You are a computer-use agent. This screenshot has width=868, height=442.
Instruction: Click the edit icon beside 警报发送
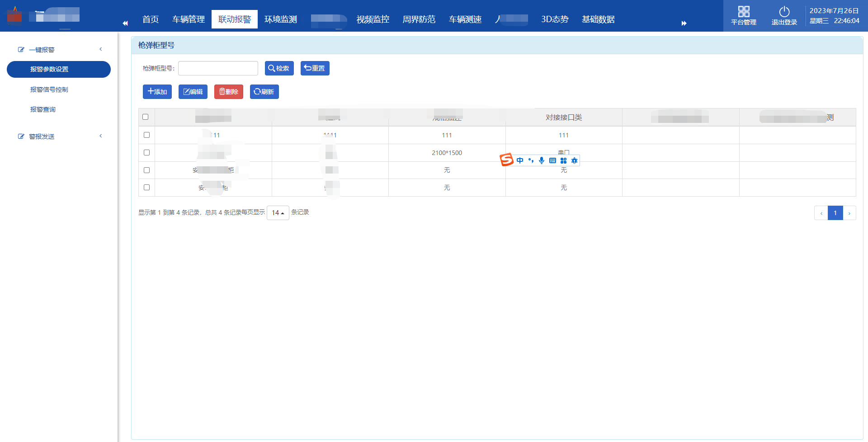(x=21, y=136)
